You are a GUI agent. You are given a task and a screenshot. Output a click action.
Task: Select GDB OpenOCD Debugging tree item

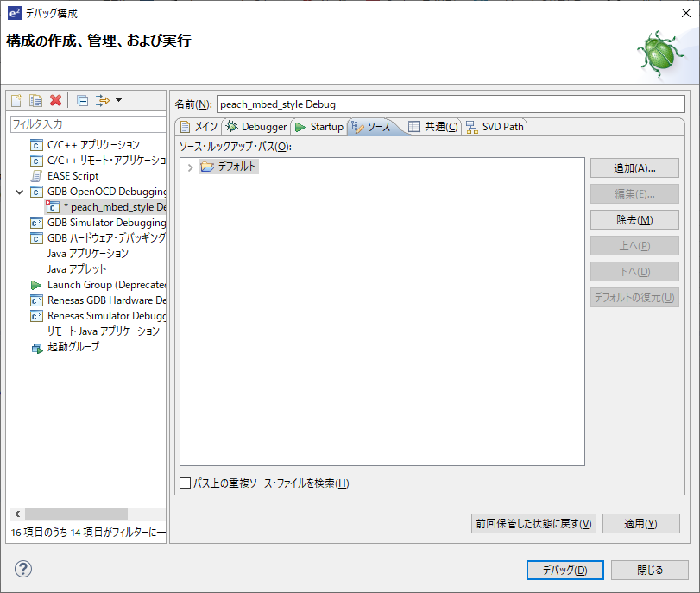(x=107, y=192)
